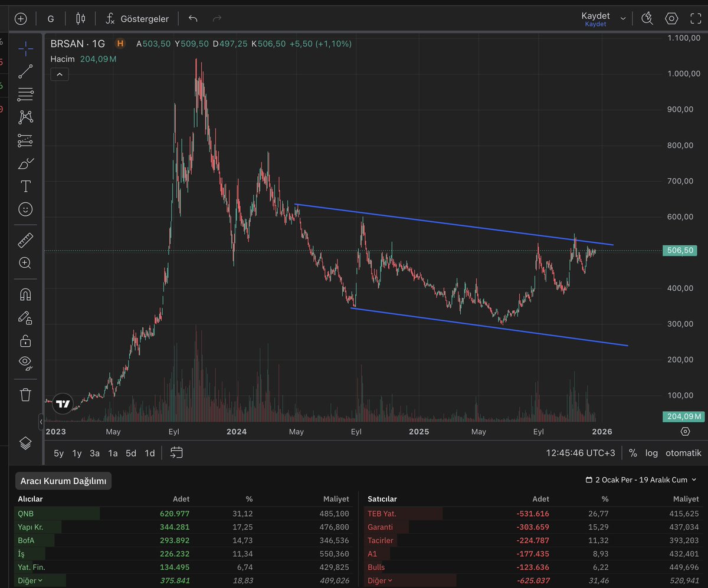Image resolution: width=708 pixels, height=588 pixels.
Task: Expand the Kaydet dropdown arrow
Action: [623, 19]
